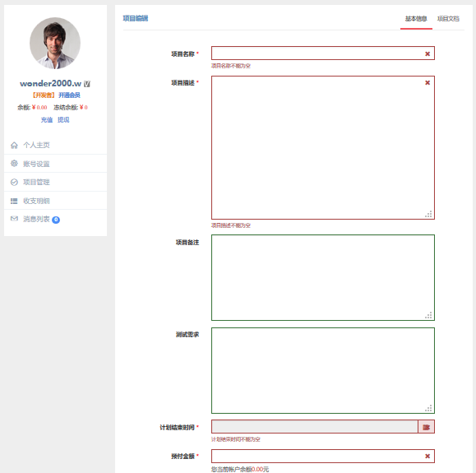The image size is (476, 473).
Task: Click the 测试需求 textarea resize grip
Action: (x=428, y=409)
